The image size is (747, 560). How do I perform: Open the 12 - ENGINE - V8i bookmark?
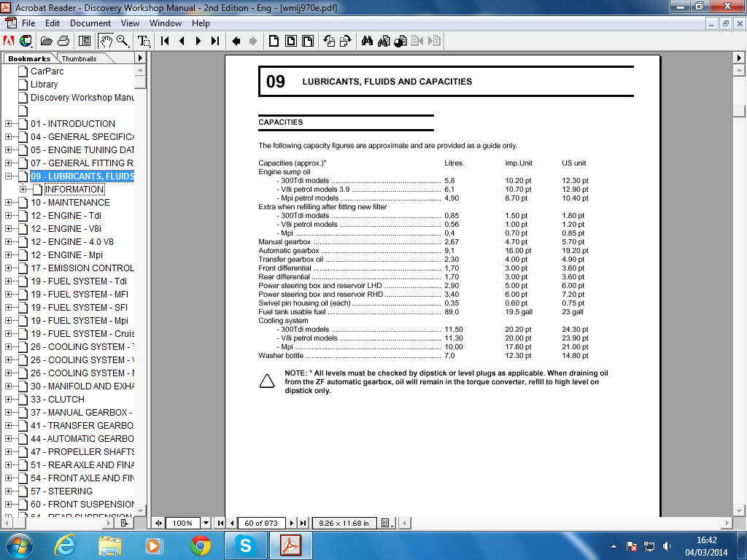tap(66, 228)
